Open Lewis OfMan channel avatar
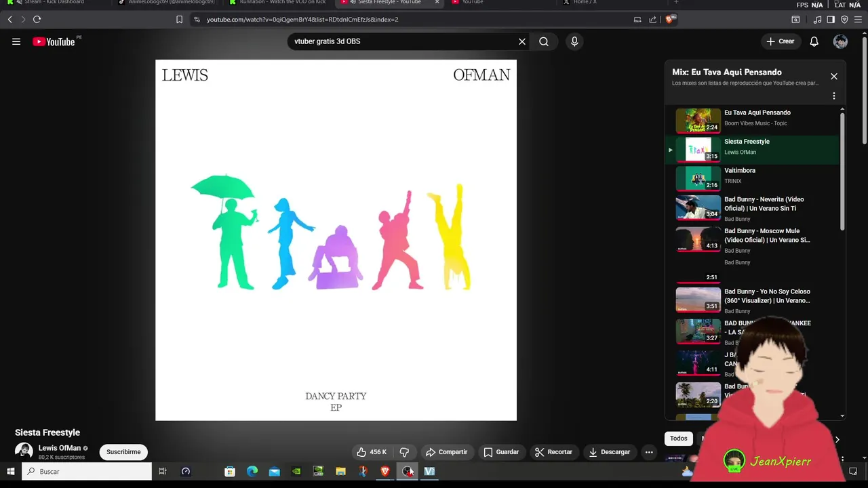The image size is (868, 488). (x=24, y=451)
